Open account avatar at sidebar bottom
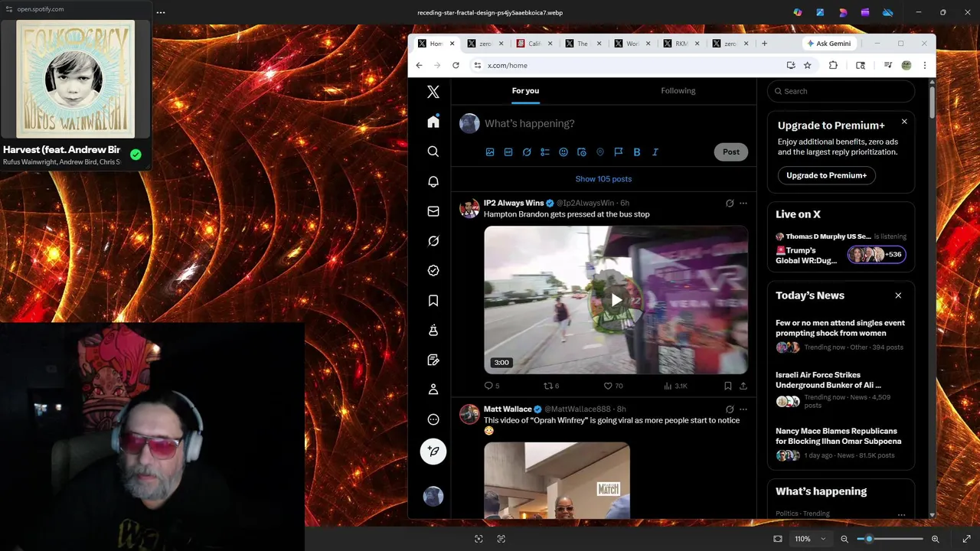The height and width of the screenshot is (551, 980). tap(433, 496)
